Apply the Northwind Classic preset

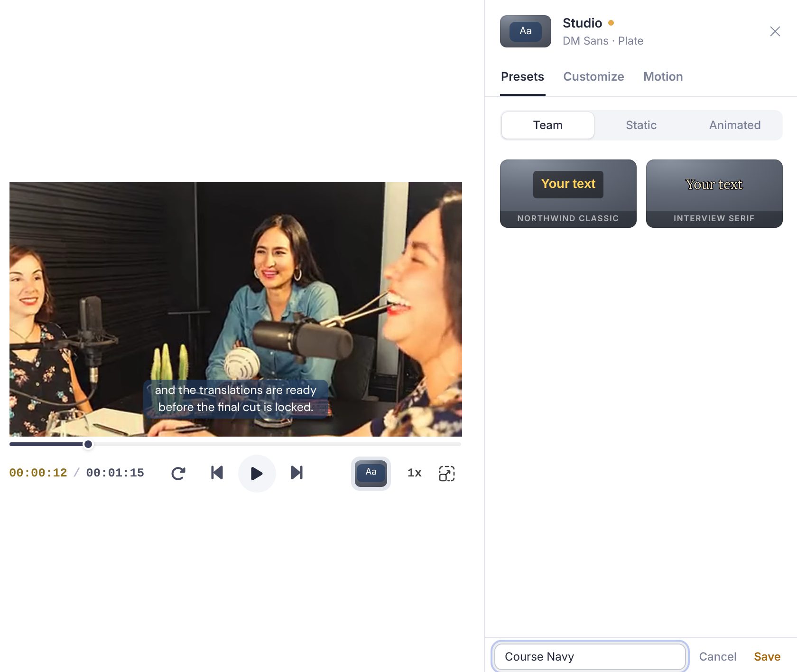point(568,194)
